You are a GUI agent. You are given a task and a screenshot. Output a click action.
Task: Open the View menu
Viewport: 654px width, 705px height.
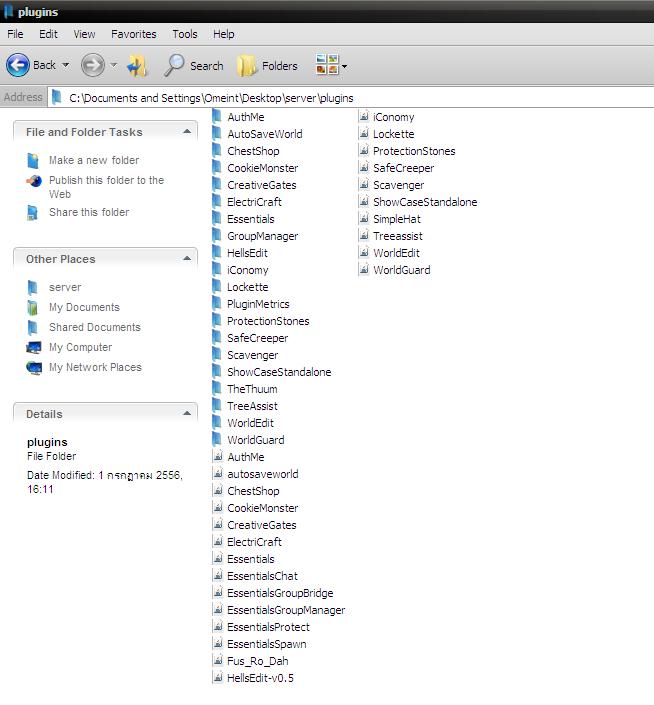click(x=84, y=34)
